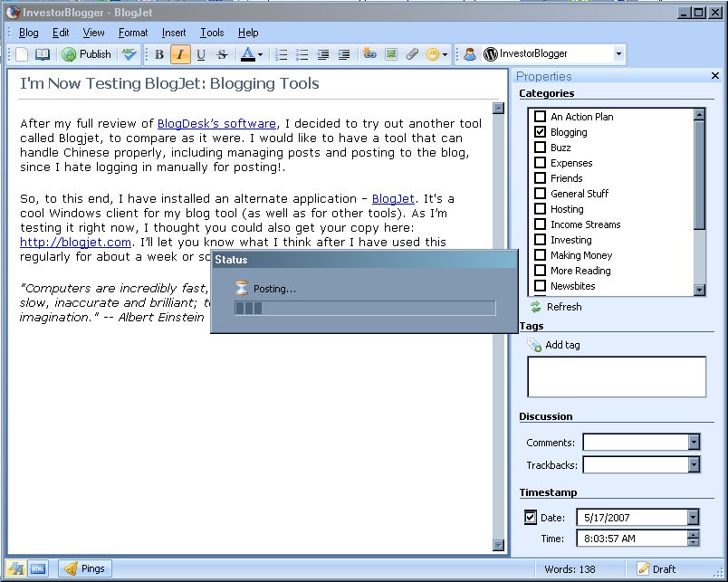Focus the Tags text box
Viewport: 728px width, 582px height.
click(x=617, y=377)
